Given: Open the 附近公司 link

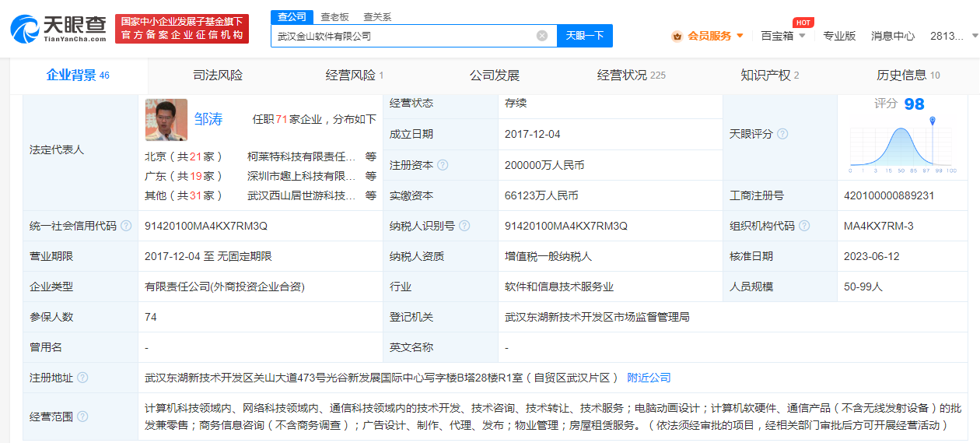Looking at the screenshot, I should click(x=649, y=378).
